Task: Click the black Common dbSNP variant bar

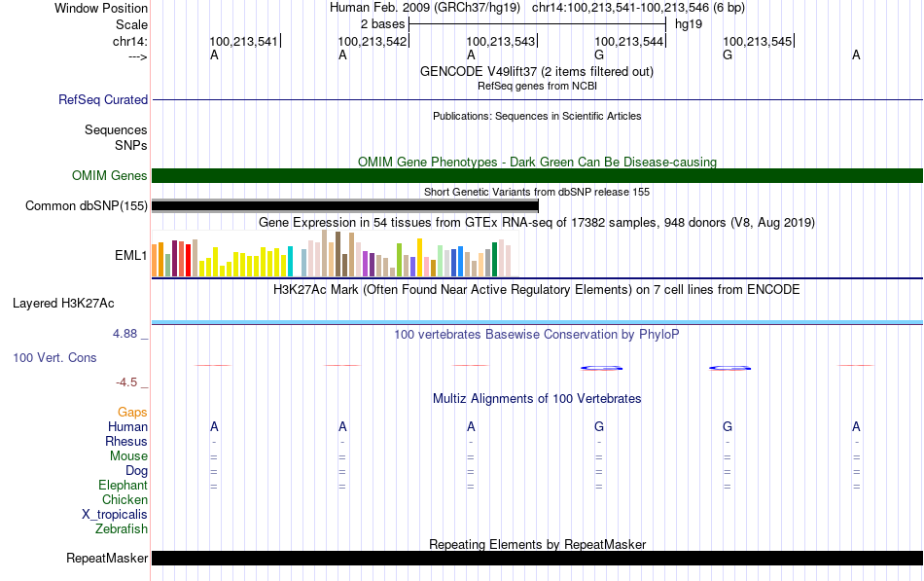Action: point(345,206)
